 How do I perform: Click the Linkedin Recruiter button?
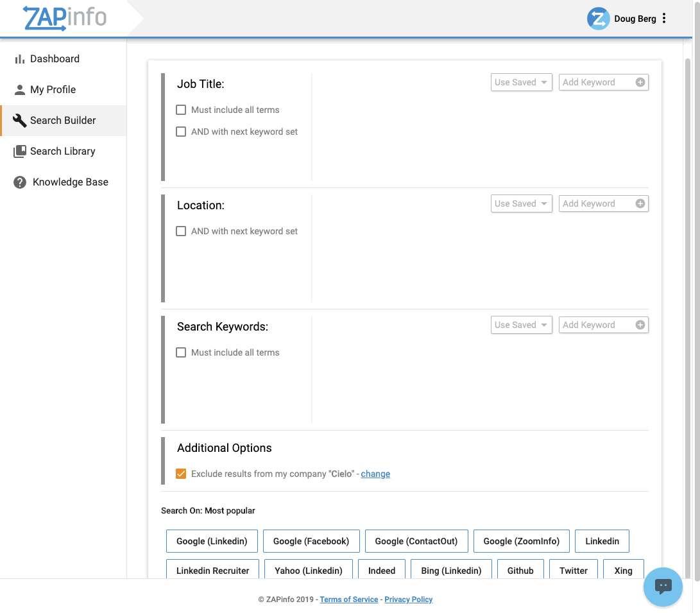(212, 570)
